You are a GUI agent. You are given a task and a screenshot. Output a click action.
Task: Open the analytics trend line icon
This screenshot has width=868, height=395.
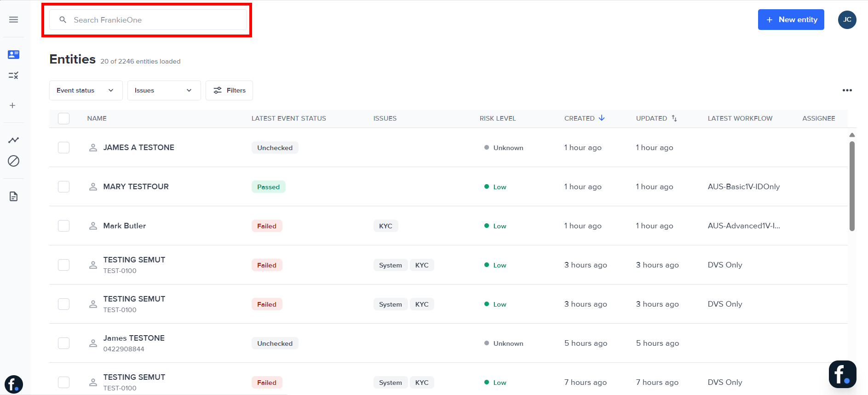click(14, 140)
